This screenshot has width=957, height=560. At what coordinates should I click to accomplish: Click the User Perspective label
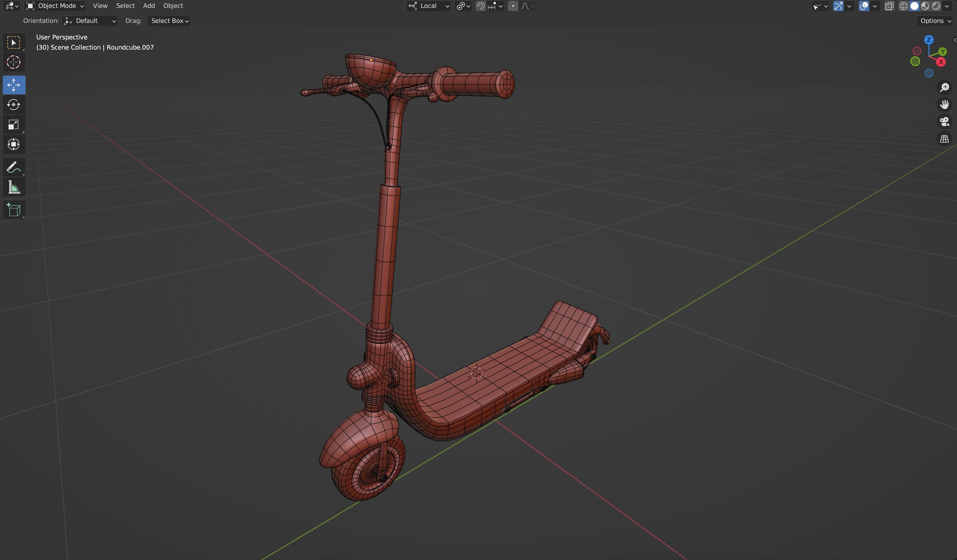click(62, 37)
